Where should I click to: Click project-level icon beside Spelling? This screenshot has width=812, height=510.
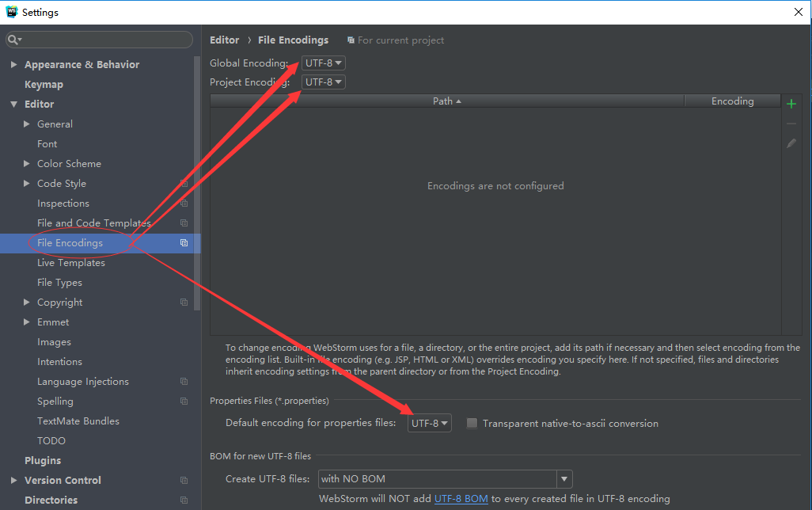[184, 402]
